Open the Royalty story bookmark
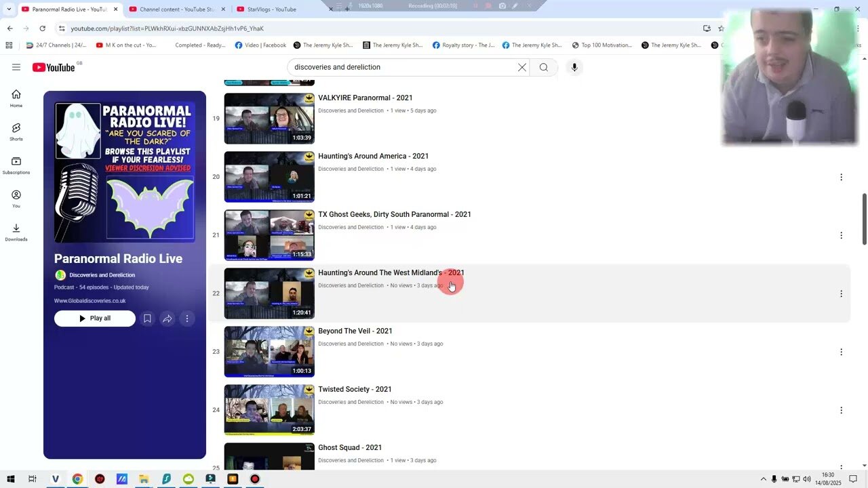 tap(462, 45)
